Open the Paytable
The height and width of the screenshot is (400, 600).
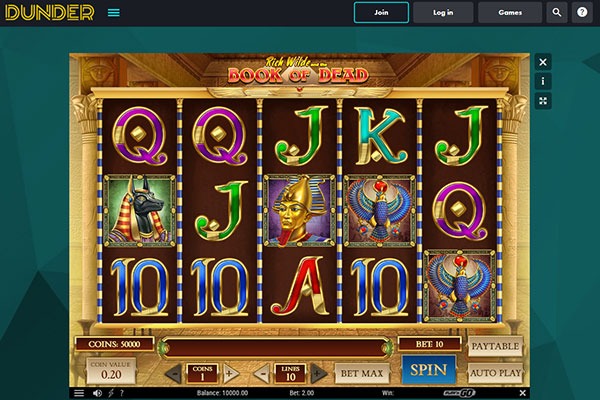point(495,346)
